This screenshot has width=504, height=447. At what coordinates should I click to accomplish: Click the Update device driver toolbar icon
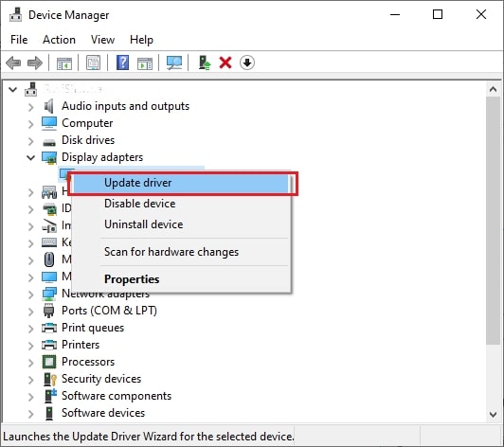point(205,63)
